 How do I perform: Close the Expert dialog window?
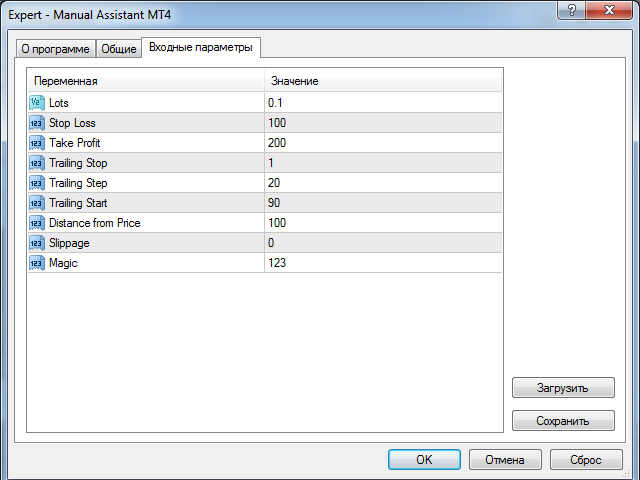coord(609,10)
